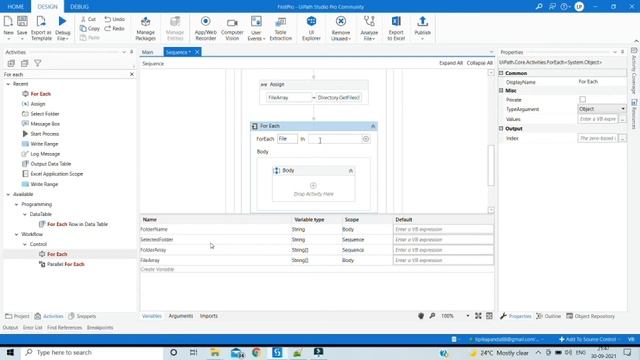This screenshot has height=360, width=640.
Task: Clear the activities search box
Action: (x=132, y=74)
